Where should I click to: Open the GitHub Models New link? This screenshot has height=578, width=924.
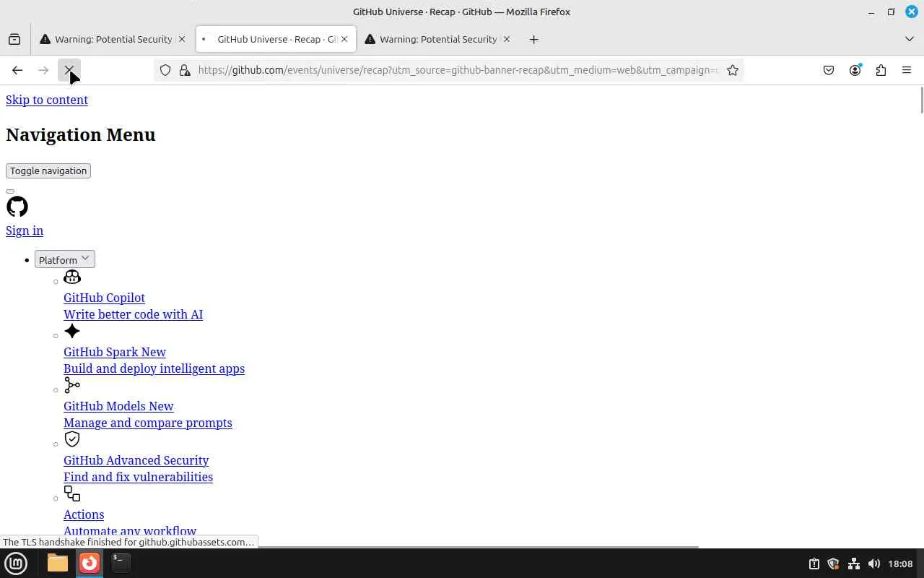(118, 406)
